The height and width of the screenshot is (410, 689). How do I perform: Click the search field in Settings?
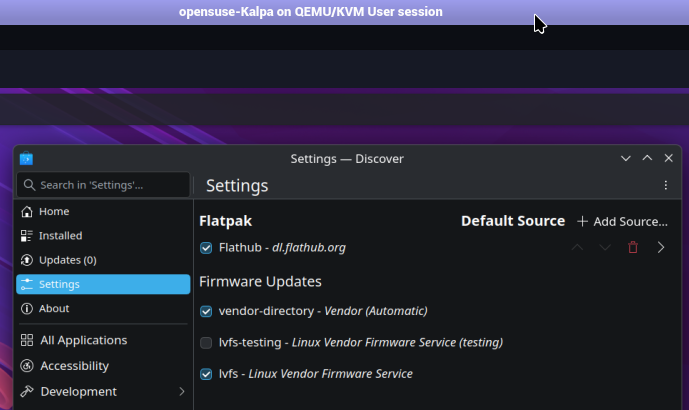104,185
